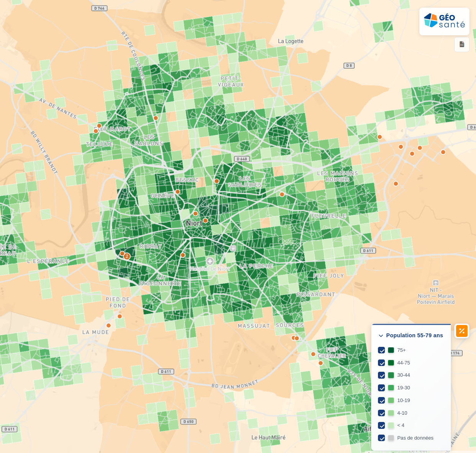Image resolution: width=476 pixels, height=453 pixels.
Task: Disable the Pas de données layer
Action: [381, 438]
